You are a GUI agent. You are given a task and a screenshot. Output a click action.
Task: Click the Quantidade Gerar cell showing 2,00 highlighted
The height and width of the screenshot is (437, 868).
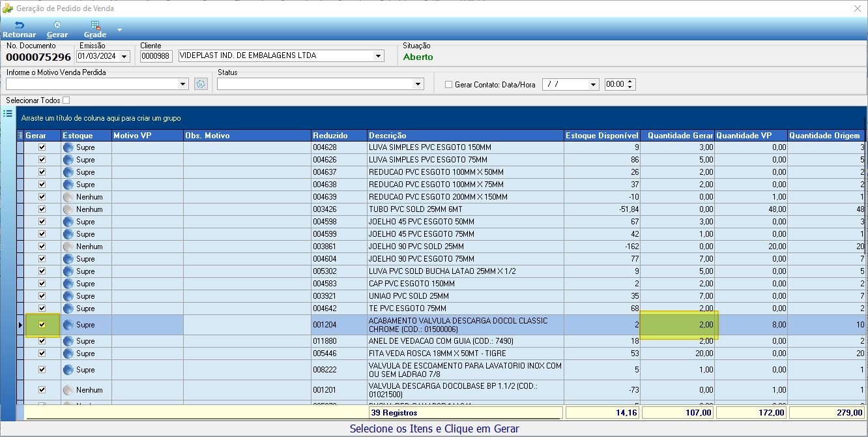(678, 325)
